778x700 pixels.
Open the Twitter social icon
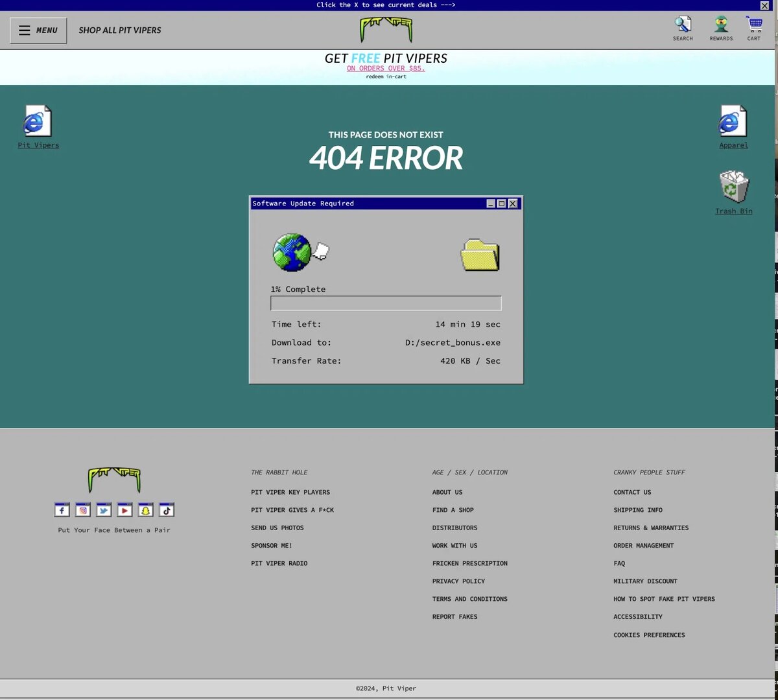[104, 510]
